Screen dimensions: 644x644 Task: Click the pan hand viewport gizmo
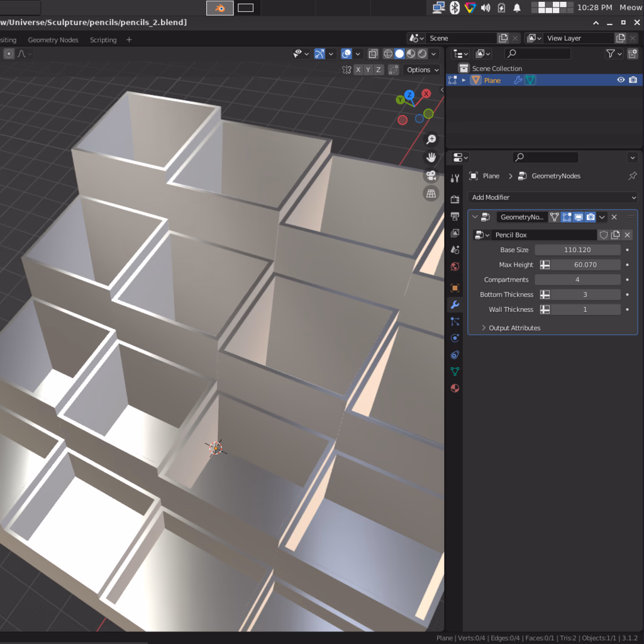431,157
